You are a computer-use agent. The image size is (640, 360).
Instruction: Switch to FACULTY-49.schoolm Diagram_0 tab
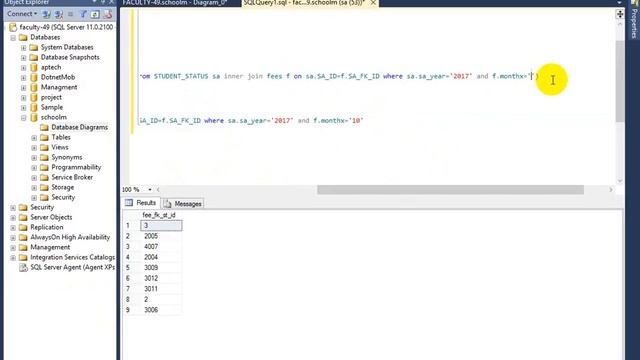175,3
